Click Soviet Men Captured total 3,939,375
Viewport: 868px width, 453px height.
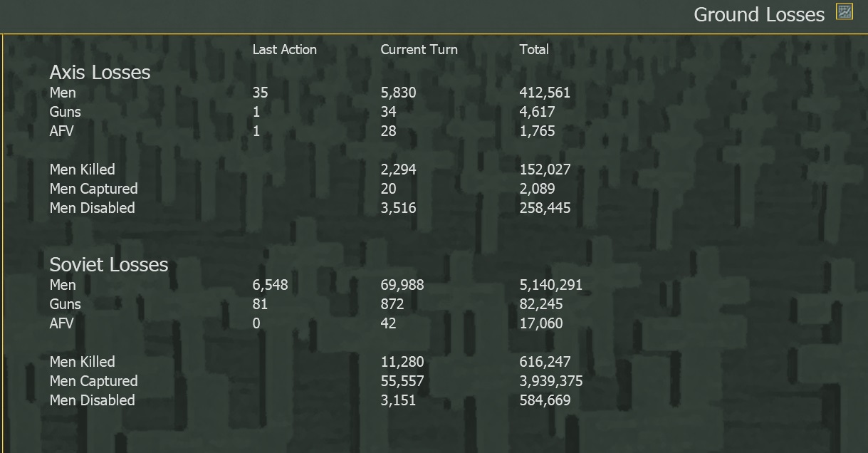click(x=550, y=381)
